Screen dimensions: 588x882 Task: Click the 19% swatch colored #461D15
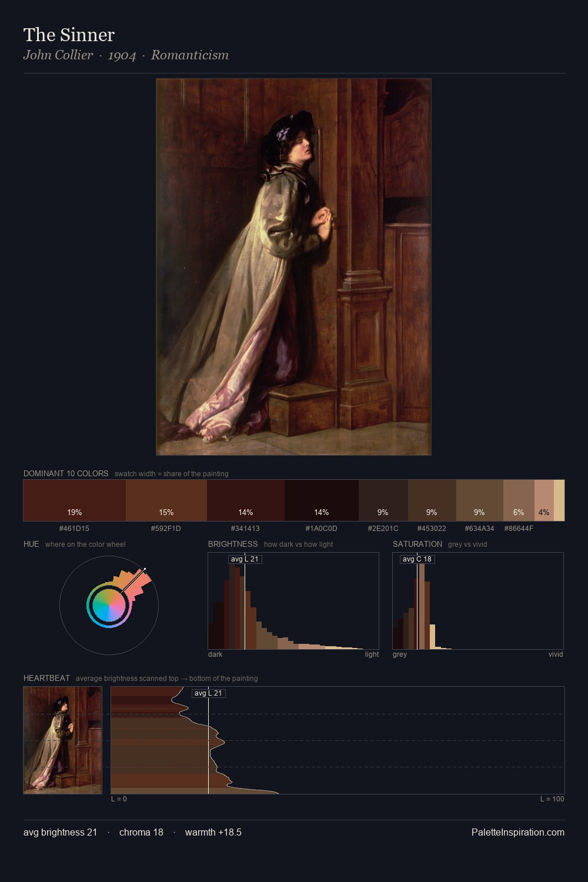click(75, 500)
